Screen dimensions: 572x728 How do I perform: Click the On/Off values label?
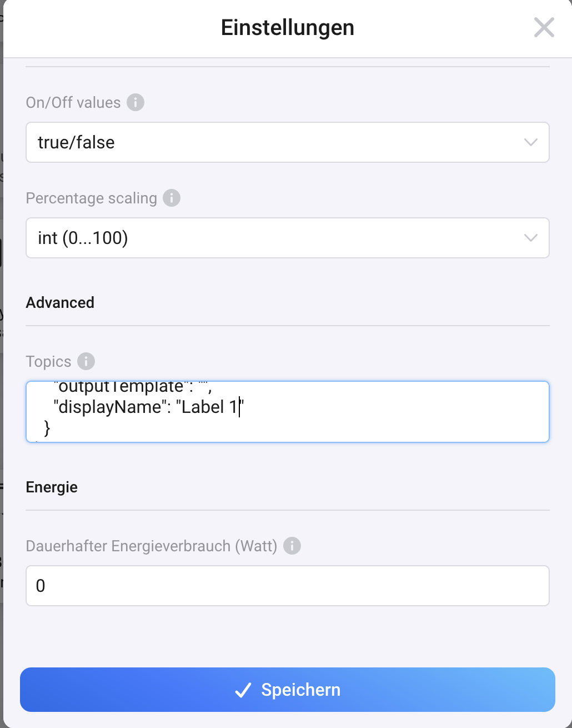pyautogui.click(x=73, y=102)
